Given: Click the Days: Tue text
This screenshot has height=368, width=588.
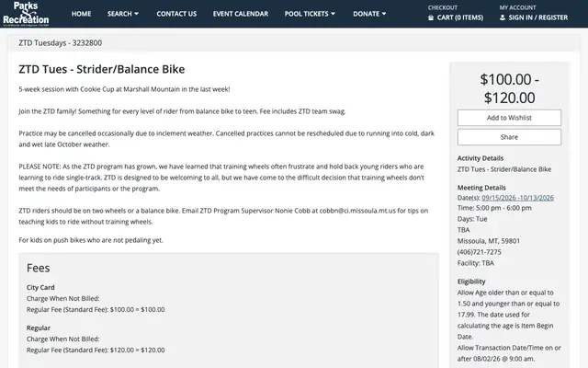Looking at the screenshot, I should coord(472,219).
